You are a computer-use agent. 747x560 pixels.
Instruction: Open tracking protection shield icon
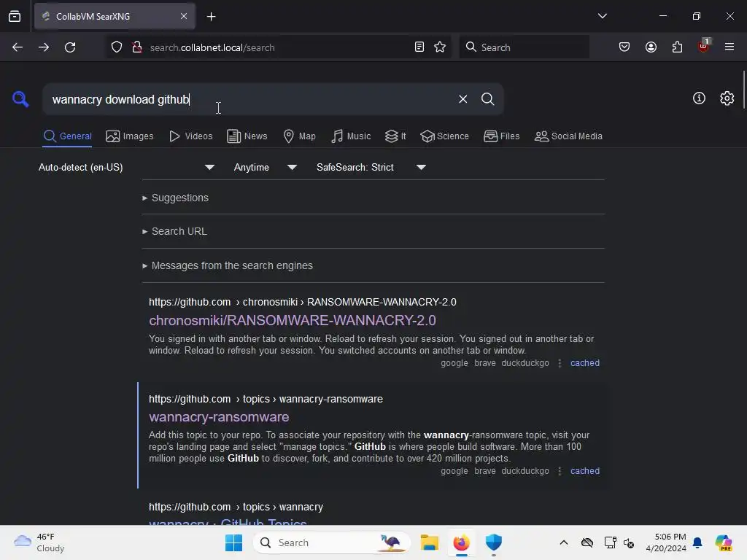116,47
